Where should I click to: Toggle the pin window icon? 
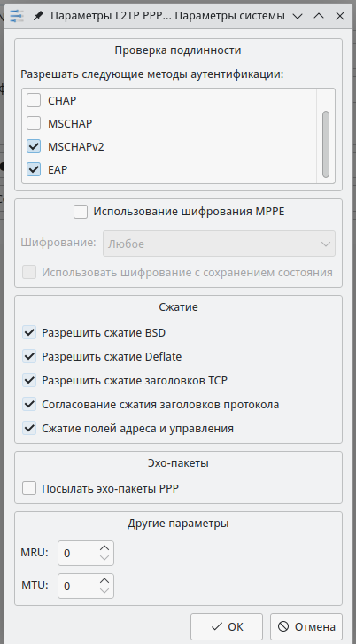pyautogui.click(x=38, y=17)
